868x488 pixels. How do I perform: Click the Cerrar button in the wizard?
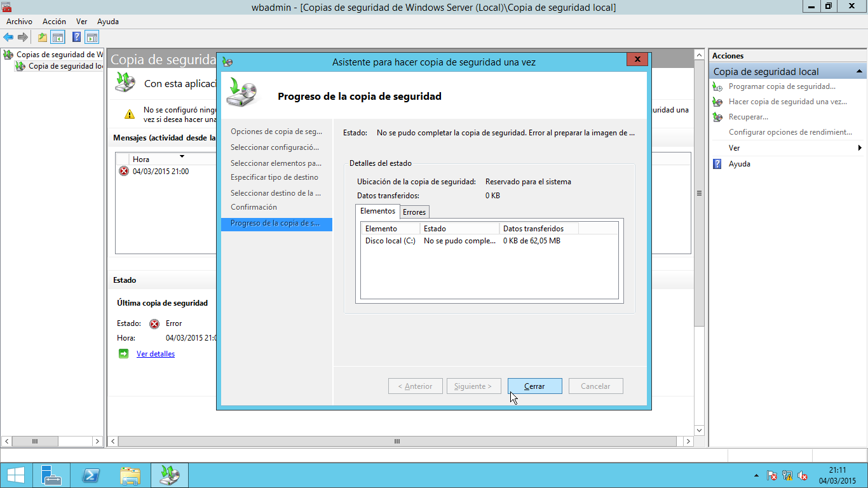coord(534,386)
